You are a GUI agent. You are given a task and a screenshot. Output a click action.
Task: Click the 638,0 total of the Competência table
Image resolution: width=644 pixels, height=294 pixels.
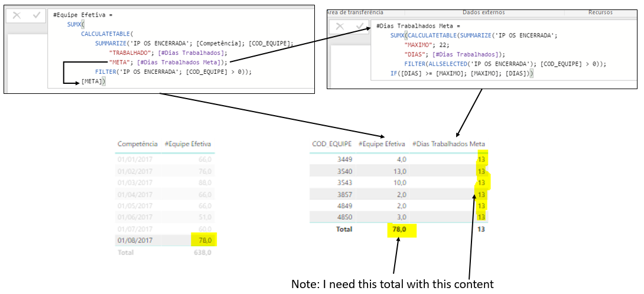203,253
